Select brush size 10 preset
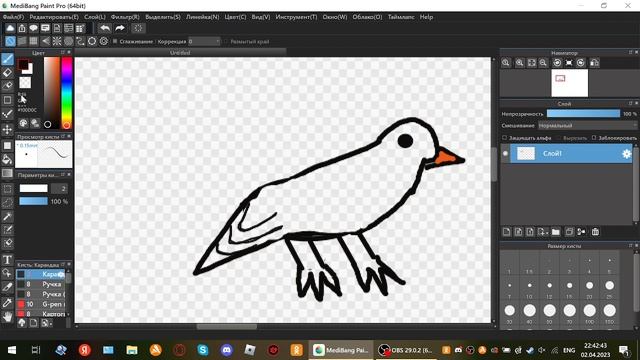Viewport: 640px width, 360px height. pyautogui.click(x=529, y=288)
